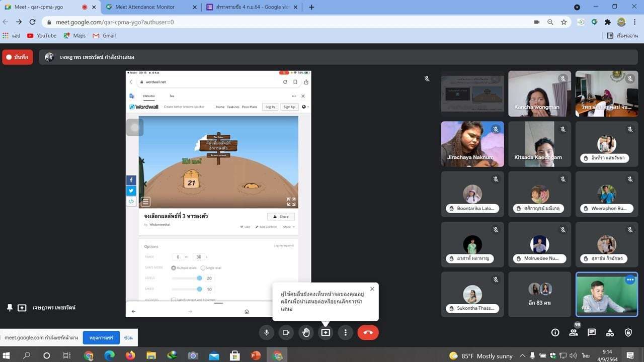Image resolution: width=644 pixels, height=362 pixels.
Task: Open the YouTube bookmark
Action: tap(42, 36)
